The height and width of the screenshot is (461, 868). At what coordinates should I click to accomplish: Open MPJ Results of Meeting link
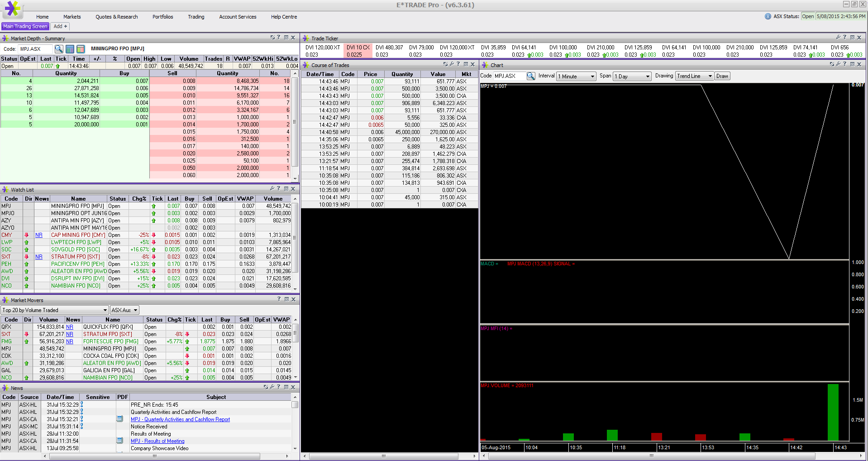(157, 441)
